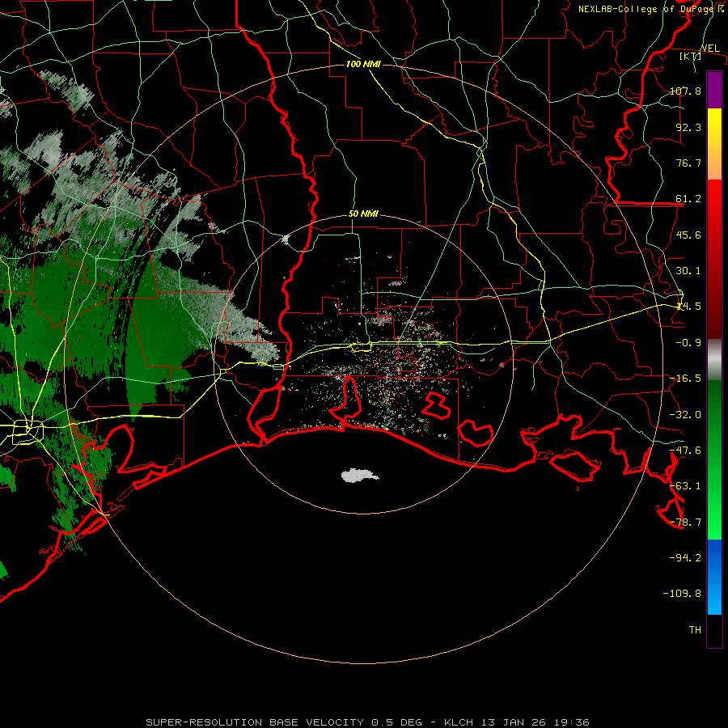Click the red-outlined lake nearest the 50 NMI ring
Viewport: 728px width, 728px height.
click(476, 433)
